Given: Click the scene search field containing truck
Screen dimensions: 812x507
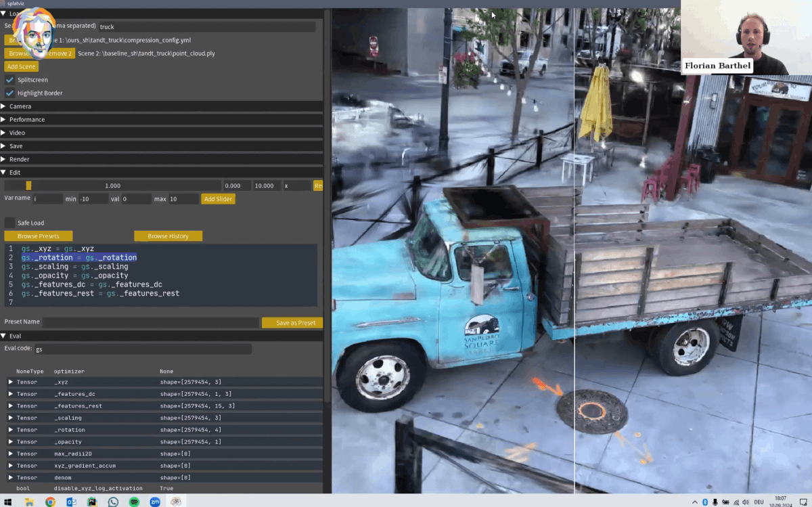Looking at the screenshot, I should (x=207, y=27).
